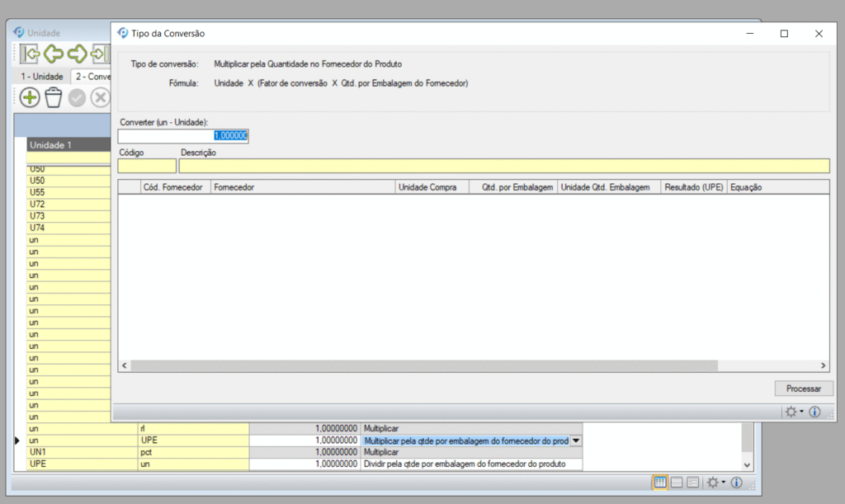The height and width of the screenshot is (504, 845).
Task: Click the trash can delete icon
Action: tap(54, 98)
